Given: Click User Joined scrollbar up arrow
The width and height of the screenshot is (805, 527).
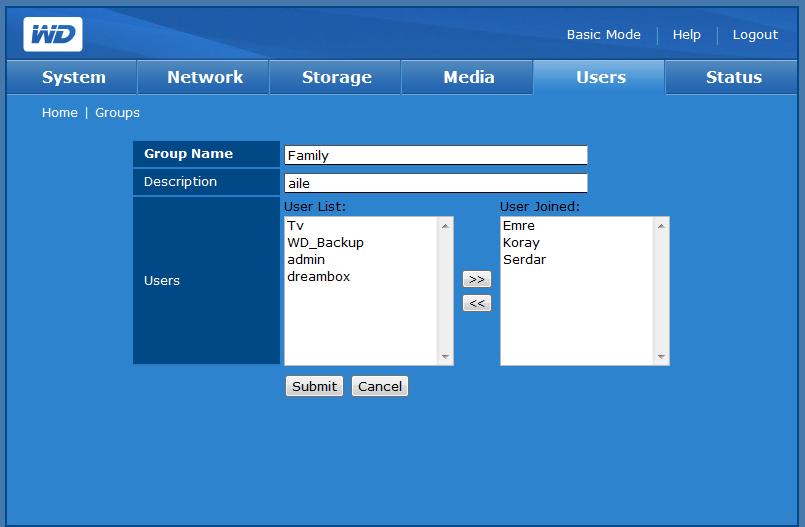Looking at the screenshot, I should pos(661,226).
